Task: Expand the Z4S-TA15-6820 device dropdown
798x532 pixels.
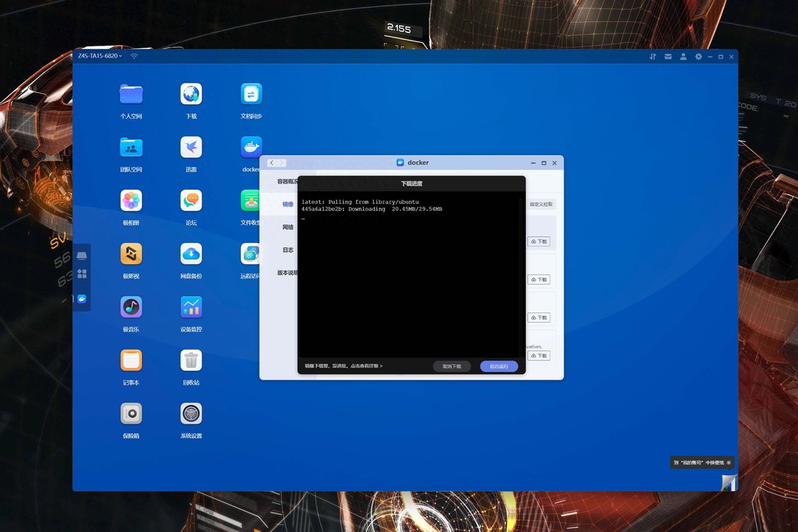Action: pyautogui.click(x=100, y=56)
